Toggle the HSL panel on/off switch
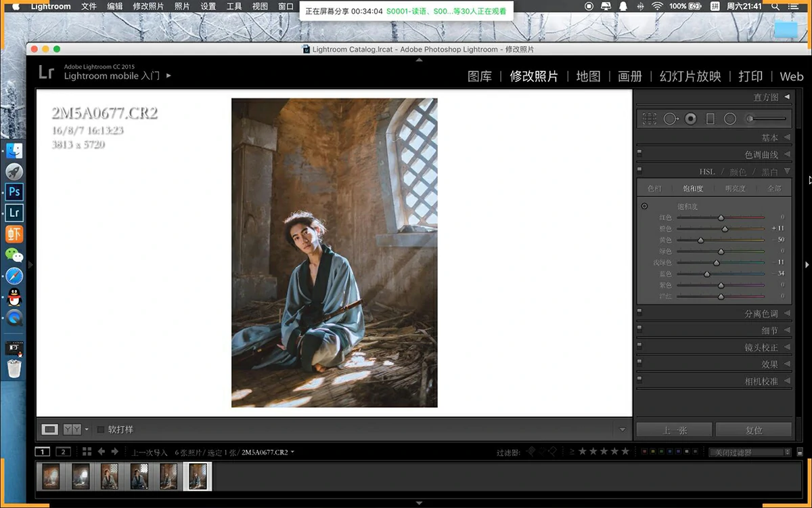This screenshot has width=812, height=508. click(639, 171)
